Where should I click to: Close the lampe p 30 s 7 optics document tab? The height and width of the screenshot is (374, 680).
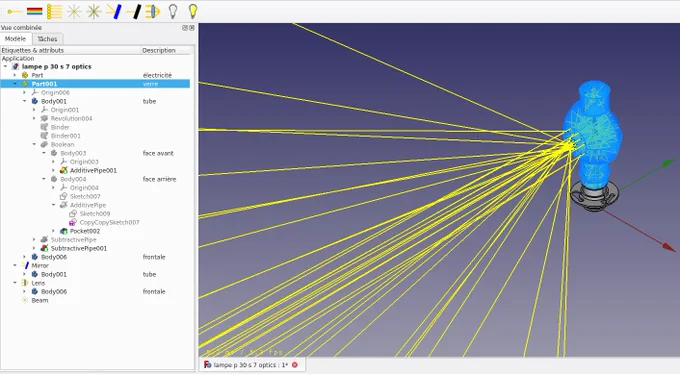point(295,365)
